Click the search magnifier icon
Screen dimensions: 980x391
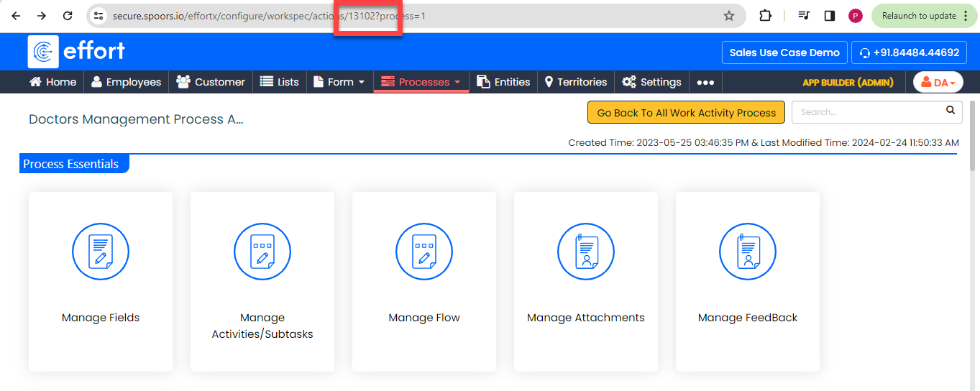click(x=951, y=111)
